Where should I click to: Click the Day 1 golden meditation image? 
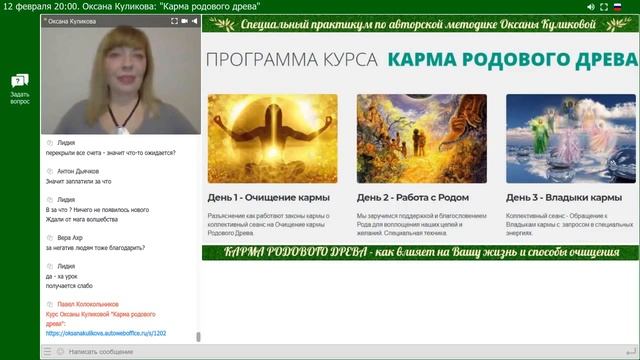[273, 139]
